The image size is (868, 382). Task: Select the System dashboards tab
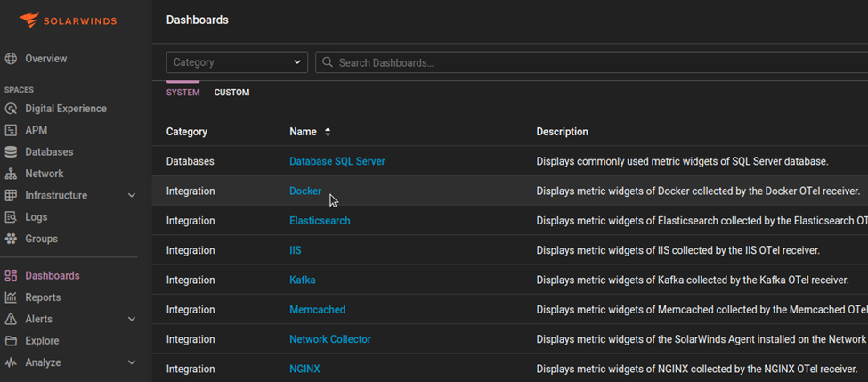183,93
